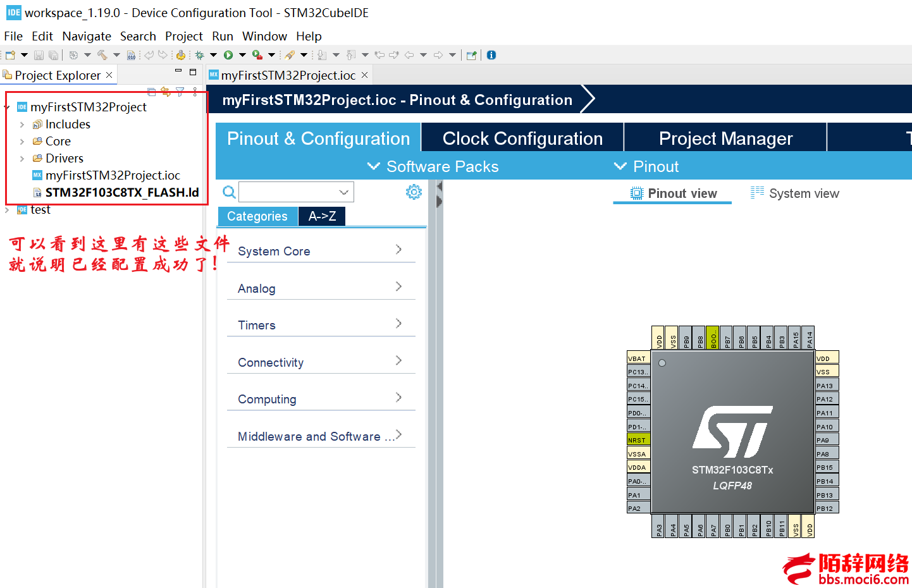The width and height of the screenshot is (912, 588).
Task: Click the blue Information icon in toolbar
Action: point(491,55)
